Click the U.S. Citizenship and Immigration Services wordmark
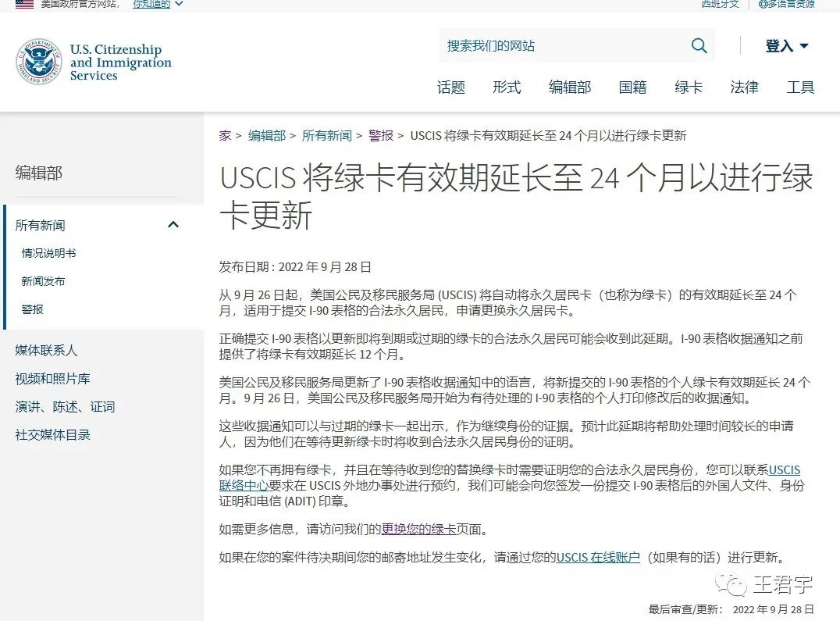This screenshot has width=840, height=621. pos(120,62)
